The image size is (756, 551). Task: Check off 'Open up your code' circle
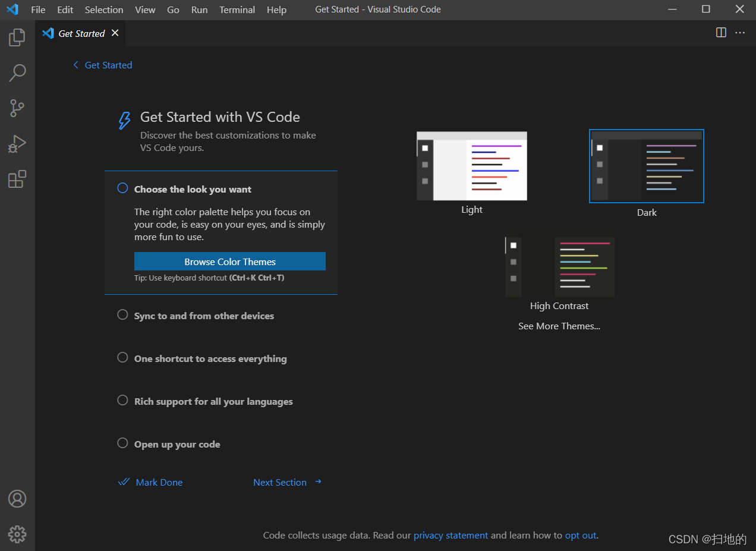[x=122, y=443]
